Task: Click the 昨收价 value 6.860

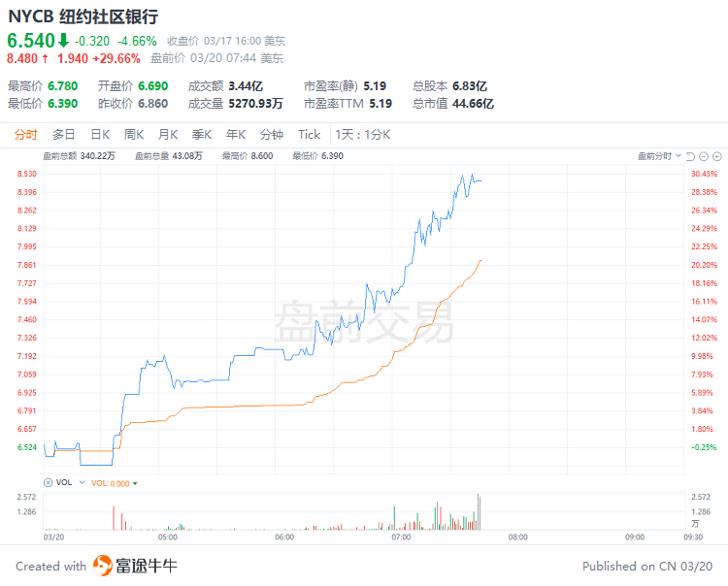Action: pos(153,104)
